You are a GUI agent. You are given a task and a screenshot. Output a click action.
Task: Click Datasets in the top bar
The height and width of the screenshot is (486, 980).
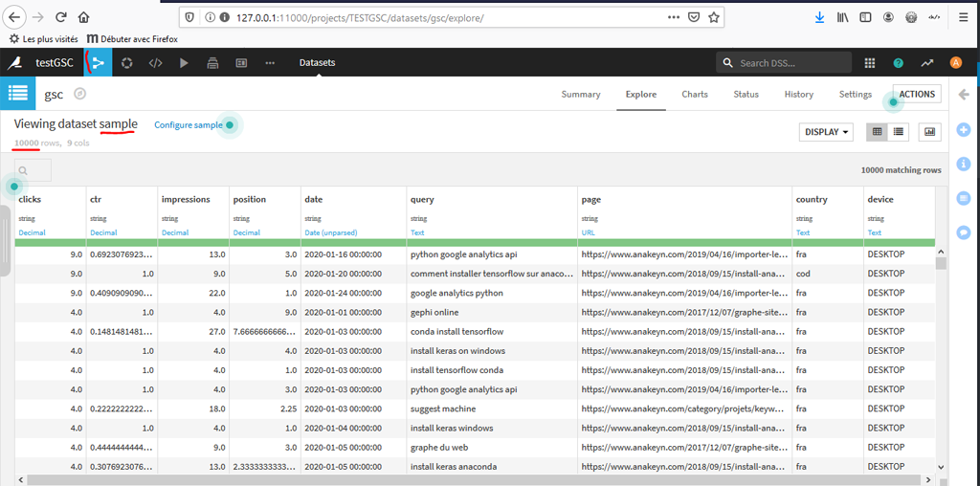(317, 62)
